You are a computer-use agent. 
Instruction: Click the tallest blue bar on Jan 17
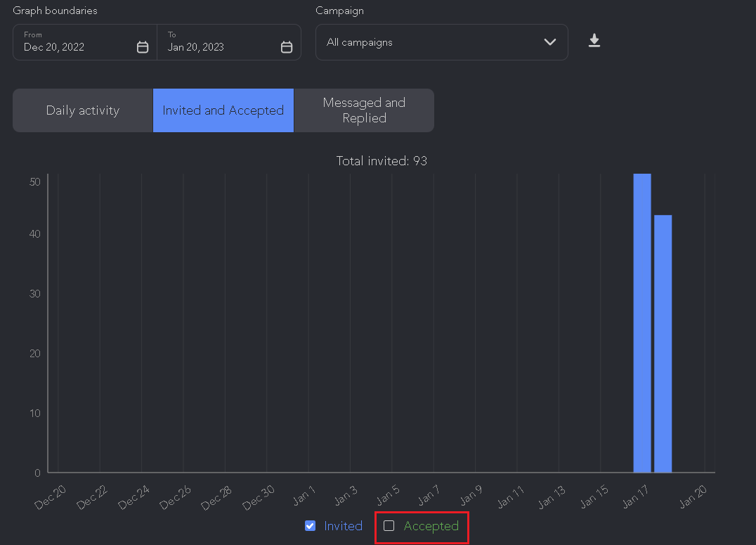pyautogui.click(x=642, y=323)
